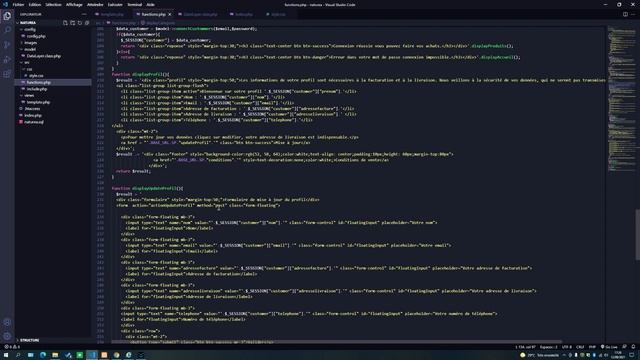Refresh the explorer file tree

click(x=80, y=23)
